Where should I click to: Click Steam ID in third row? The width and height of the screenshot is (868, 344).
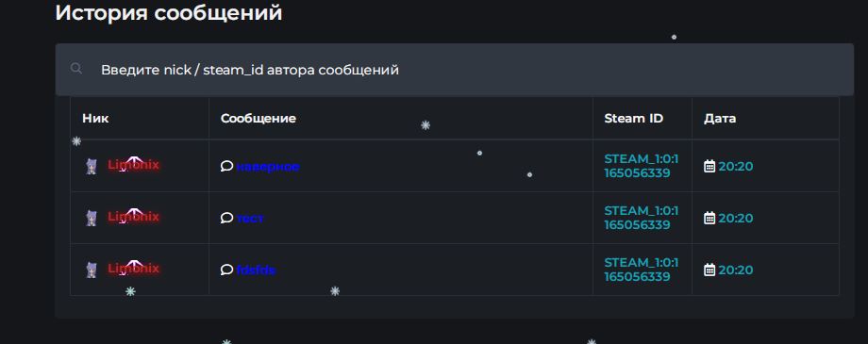tap(641, 270)
